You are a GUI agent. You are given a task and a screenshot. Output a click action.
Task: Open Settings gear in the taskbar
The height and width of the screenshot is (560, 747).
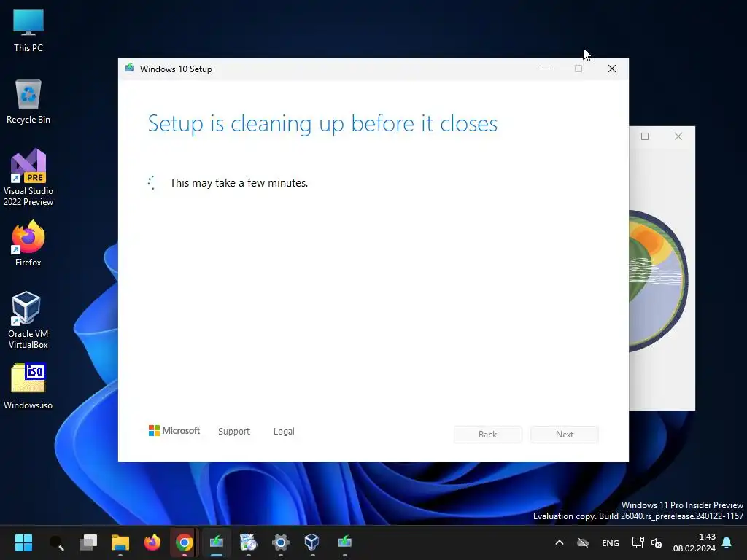tap(281, 542)
